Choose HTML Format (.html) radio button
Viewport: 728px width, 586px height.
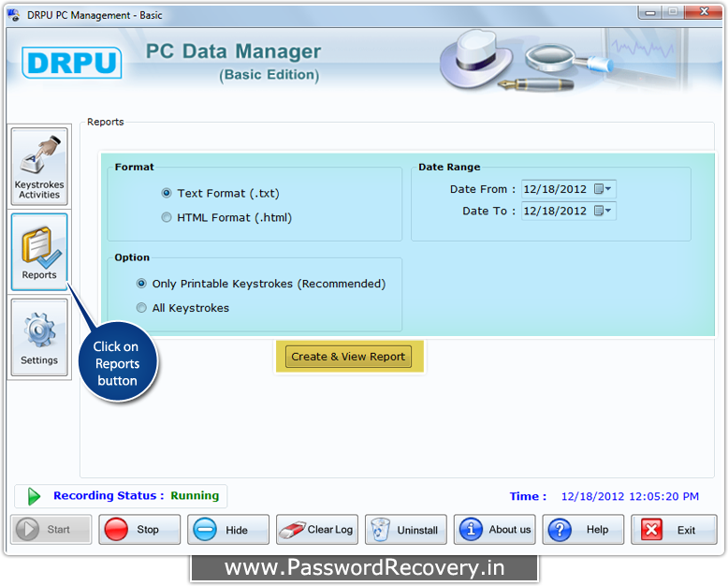167,218
